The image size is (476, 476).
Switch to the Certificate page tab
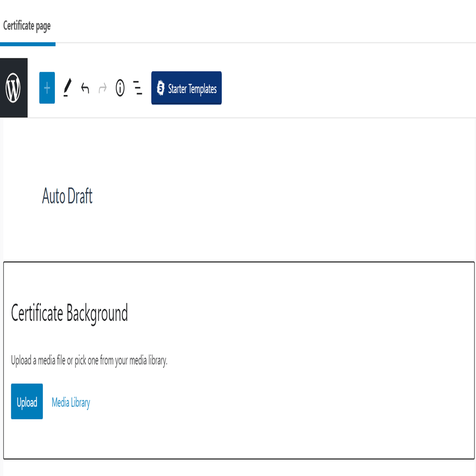point(27,26)
